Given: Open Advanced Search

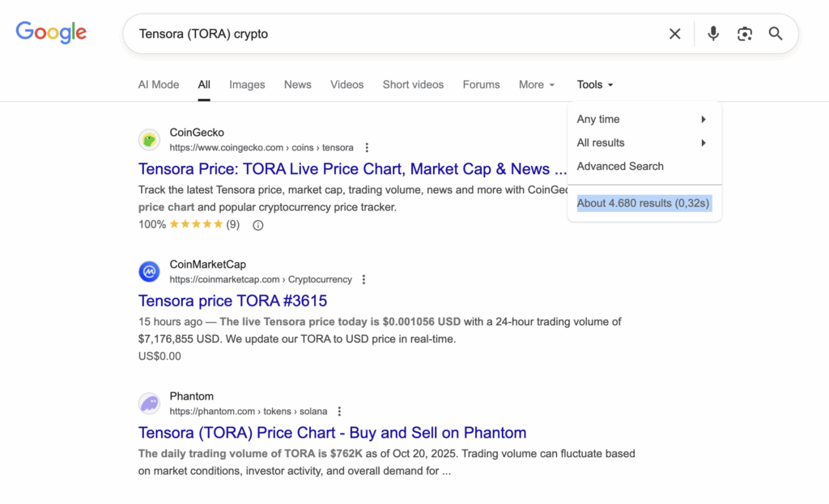Looking at the screenshot, I should pyautogui.click(x=620, y=166).
